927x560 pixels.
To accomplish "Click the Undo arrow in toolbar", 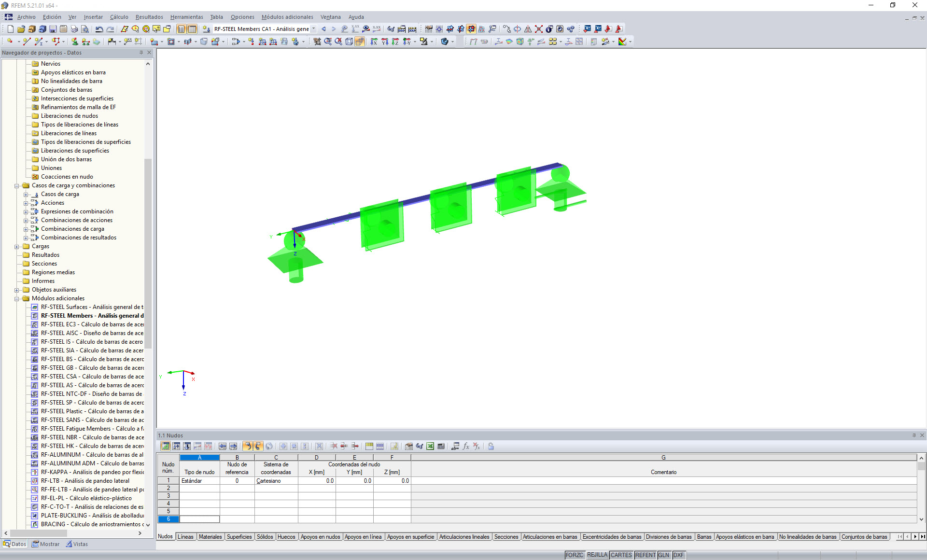I will [x=99, y=29].
